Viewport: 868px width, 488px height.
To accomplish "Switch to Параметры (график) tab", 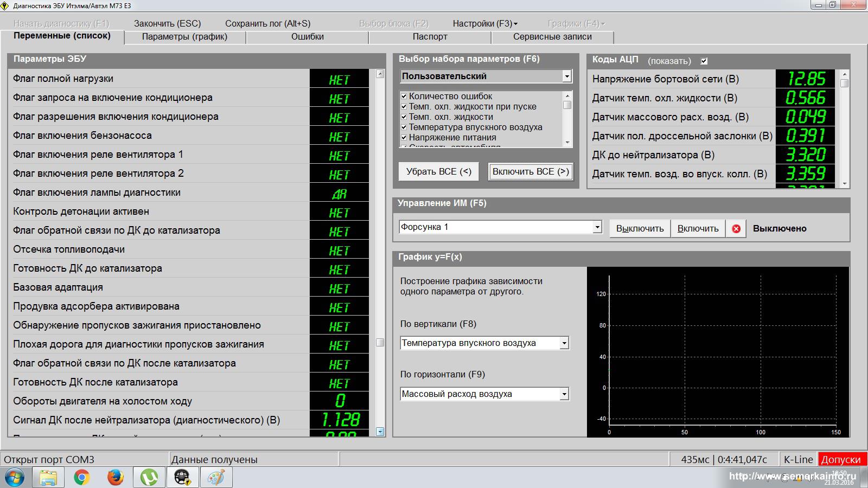I will pyautogui.click(x=184, y=37).
